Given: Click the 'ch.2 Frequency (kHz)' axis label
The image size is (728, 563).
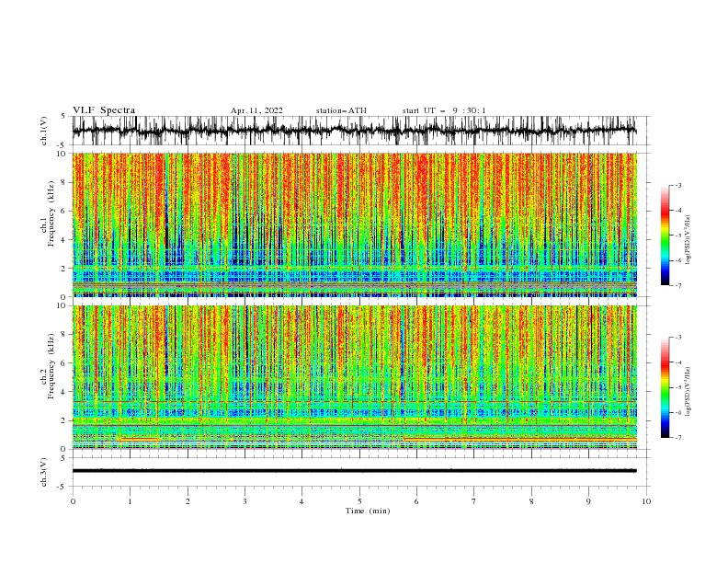Looking at the screenshot, I should click(48, 366).
